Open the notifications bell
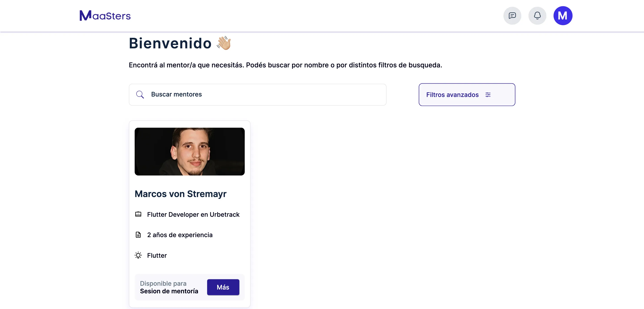The width and height of the screenshot is (644, 309). [537, 16]
